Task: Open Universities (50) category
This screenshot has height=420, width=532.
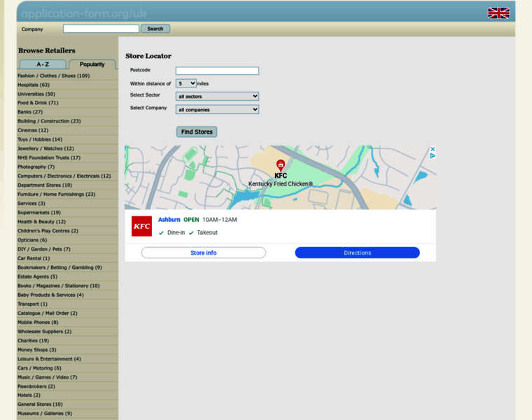Action: pyautogui.click(x=36, y=94)
